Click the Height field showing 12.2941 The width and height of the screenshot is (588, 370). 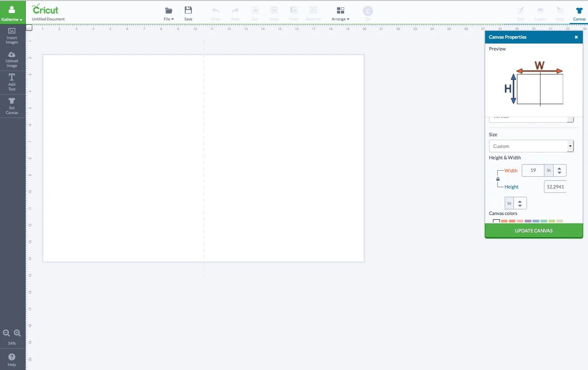(x=555, y=187)
